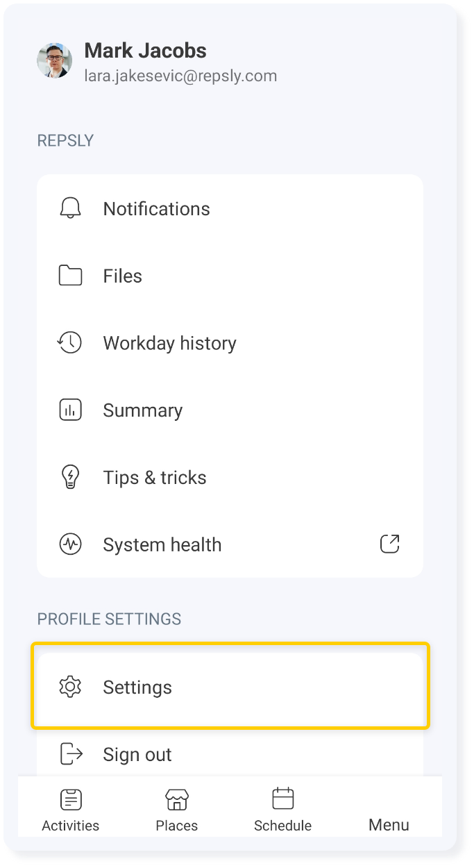The width and height of the screenshot is (474, 868).
Task: Tap the Tips & tricks lightbulb icon
Action: click(x=70, y=477)
